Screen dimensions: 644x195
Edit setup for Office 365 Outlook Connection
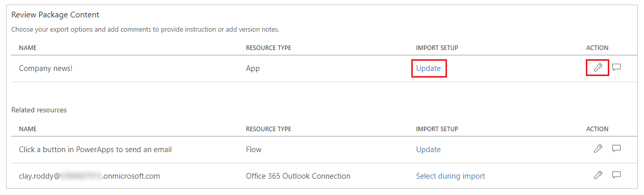598,176
